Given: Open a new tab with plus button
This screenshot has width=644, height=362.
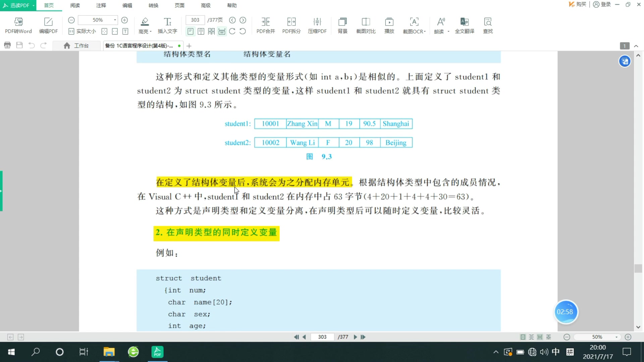Looking at the screenshot, I should click(x=189, y=46).
